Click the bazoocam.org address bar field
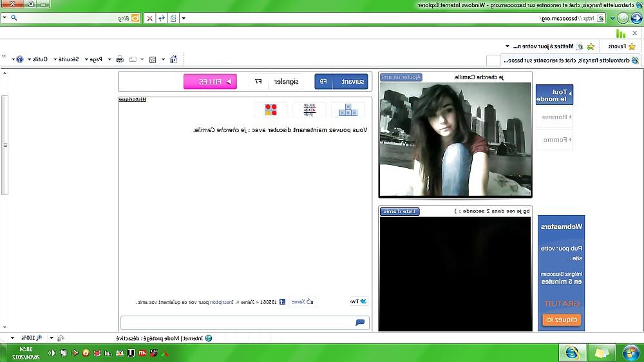 [x=392, y=18]
